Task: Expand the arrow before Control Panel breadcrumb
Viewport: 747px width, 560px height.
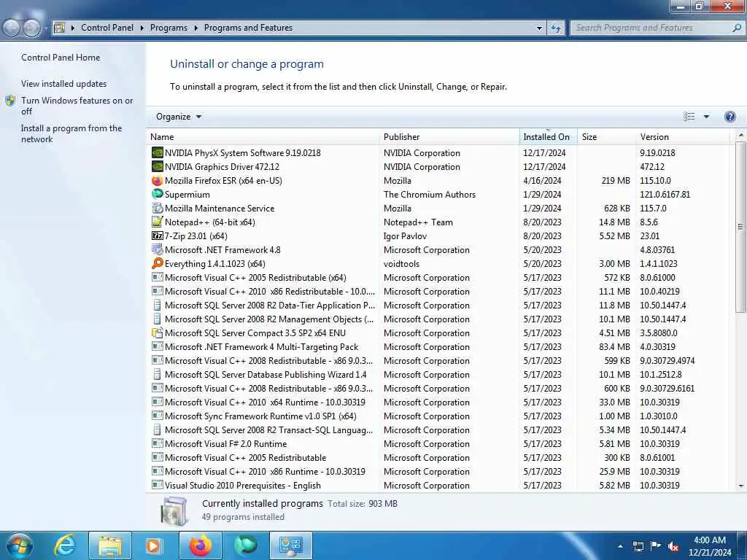Action: (x=73, y=28)
